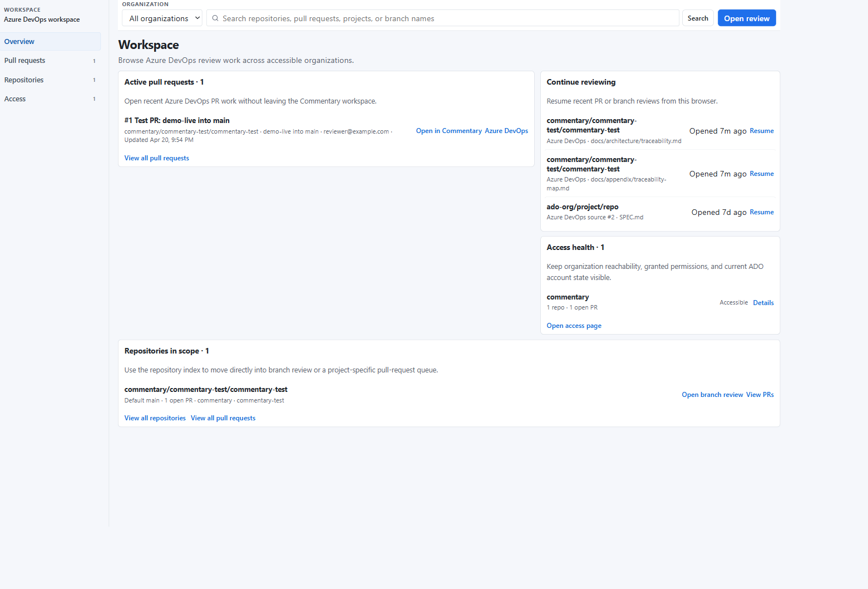Go to Pull requests in sidebar
The height and width of the screenshot is (589, 868).
point(50,61)
